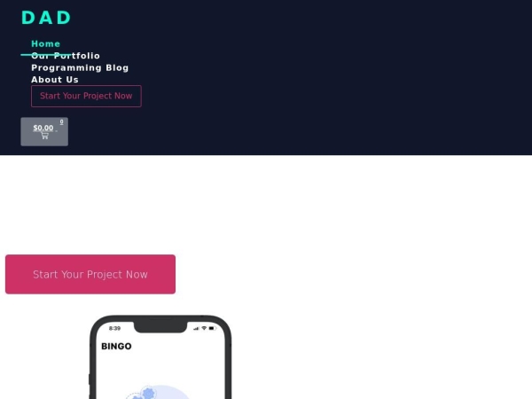Click the volume button on the phone's side

point(90,379)
